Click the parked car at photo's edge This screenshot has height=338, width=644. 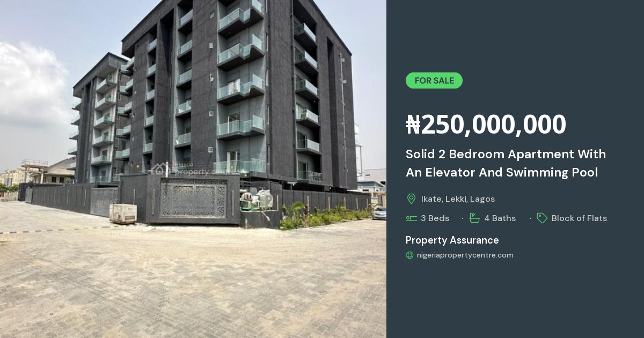click(x=379, y=213)
